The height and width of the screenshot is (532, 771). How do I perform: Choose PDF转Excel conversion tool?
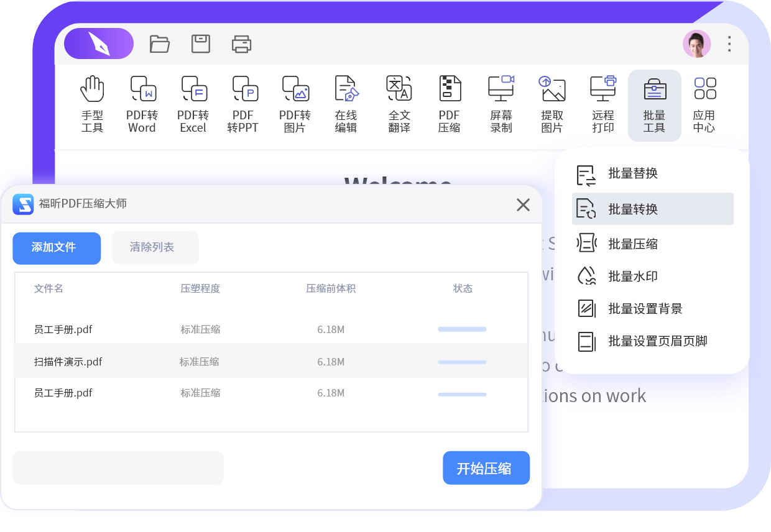[193, 104]
